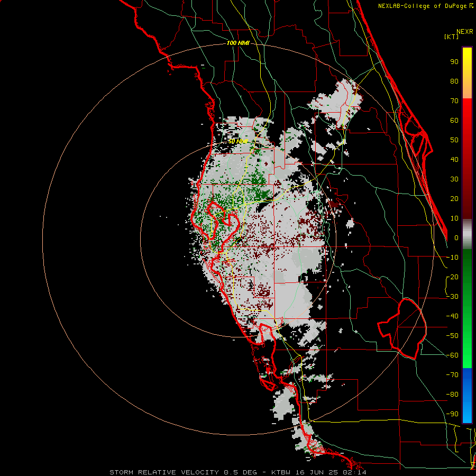Click the positive 20 knot scale label

[x=454, y=198]
